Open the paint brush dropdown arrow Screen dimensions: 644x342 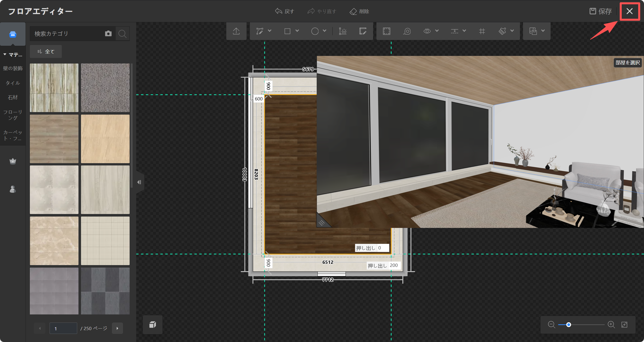pyautogui.click(x=512, y=31)
